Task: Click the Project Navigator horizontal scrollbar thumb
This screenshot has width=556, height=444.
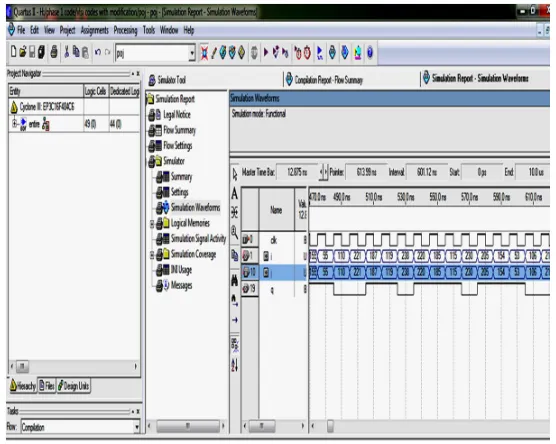Action: click(22, 366)
